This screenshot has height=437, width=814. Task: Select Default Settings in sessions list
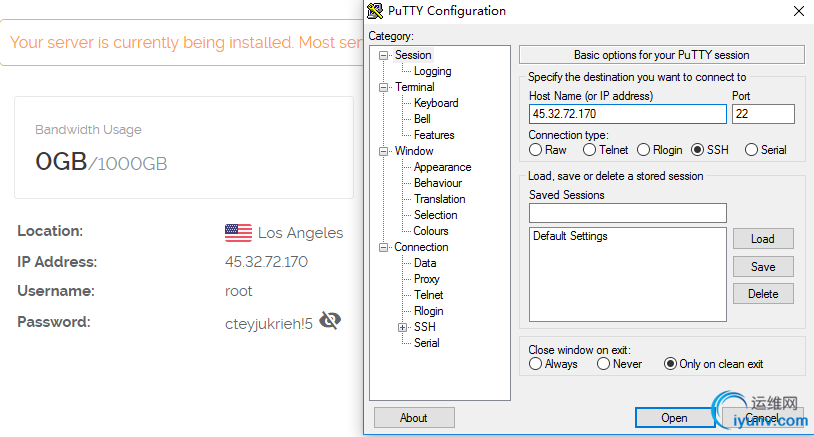pyautogui.click(x=570, y=236)
